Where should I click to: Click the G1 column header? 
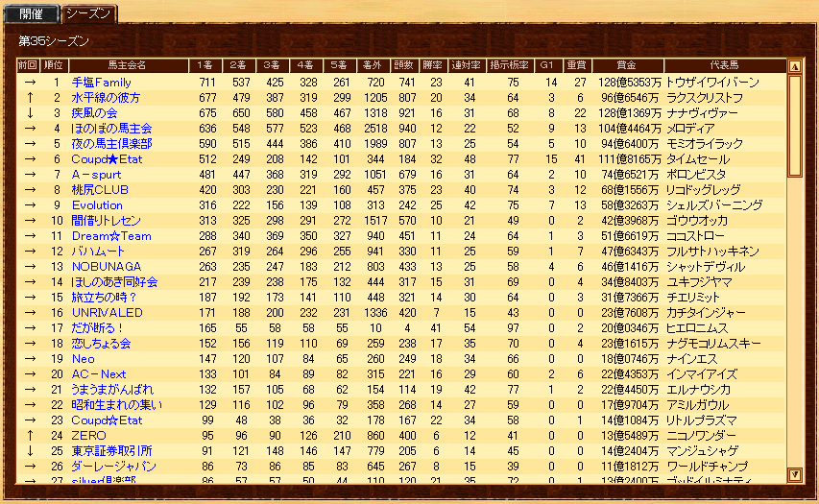(547, 65)
